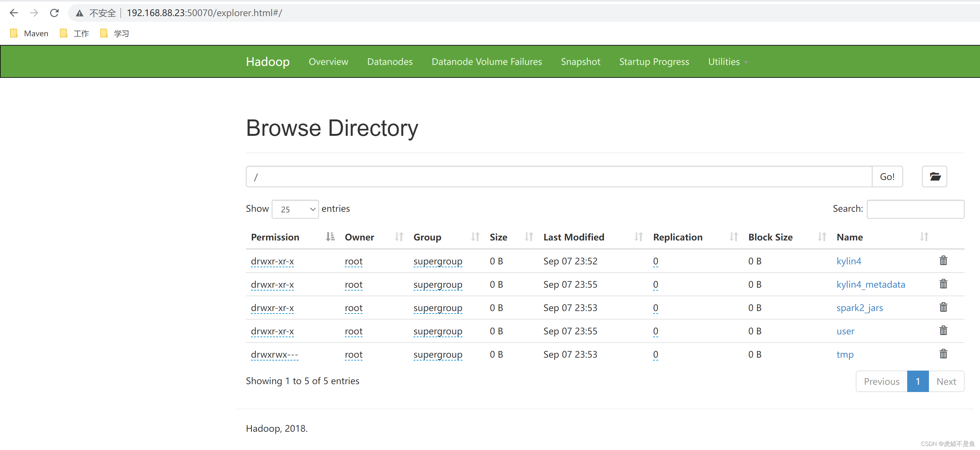Click the open-folder icon button beside Go!
Screen dimensions: 980x450
point(934,176)
